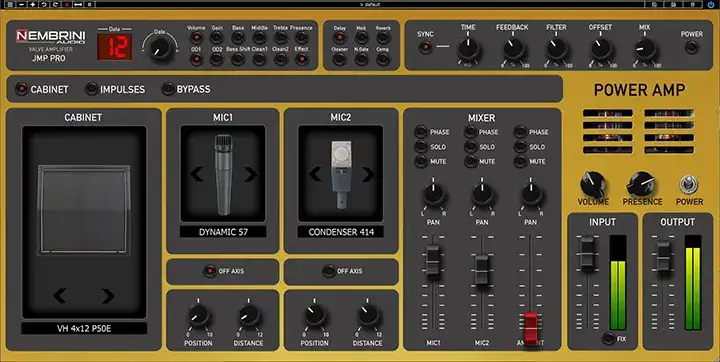
Task: Click the redo arrow icon
Action: (x=55, y=4)
